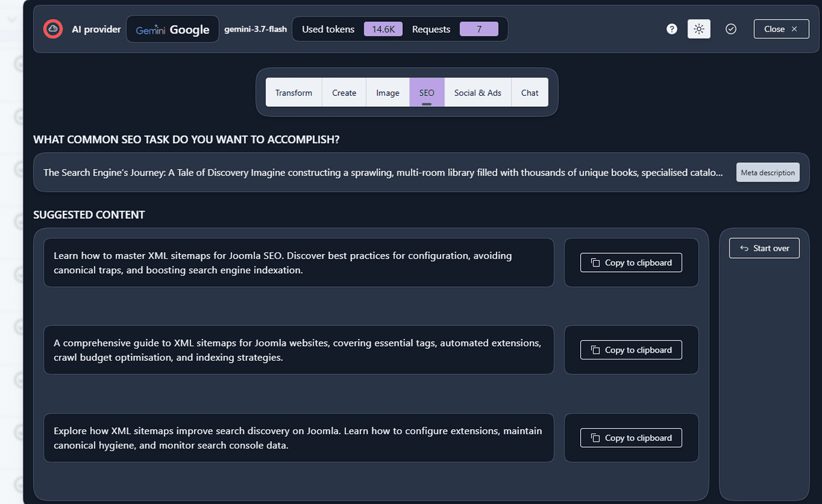Select the 'Learn how to master XML sitemaps' suggestion
The width and height of the screenshot is (822, 504).
pyautogui.click(x=299, y=263)
